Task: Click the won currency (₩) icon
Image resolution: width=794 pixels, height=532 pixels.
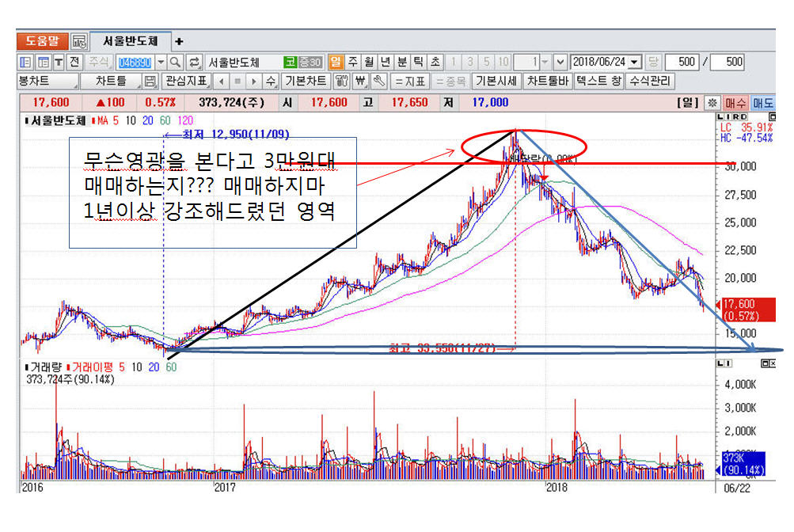Action: 359,81
